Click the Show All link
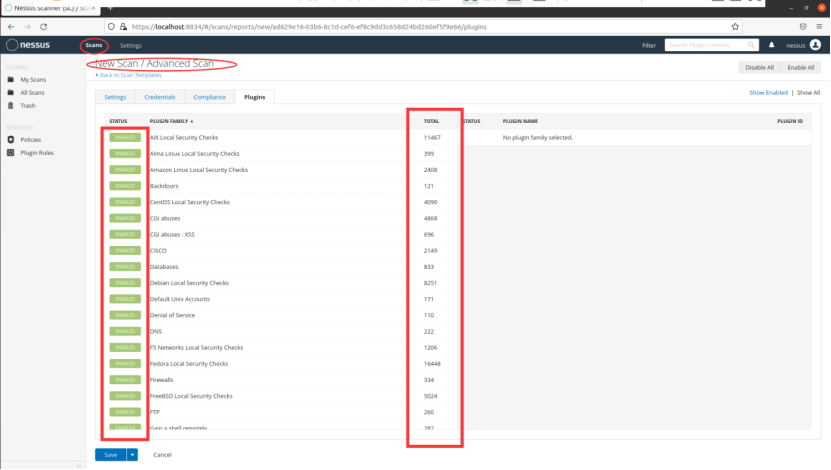This screenshot has height=470, width=831. pos(808,93)
